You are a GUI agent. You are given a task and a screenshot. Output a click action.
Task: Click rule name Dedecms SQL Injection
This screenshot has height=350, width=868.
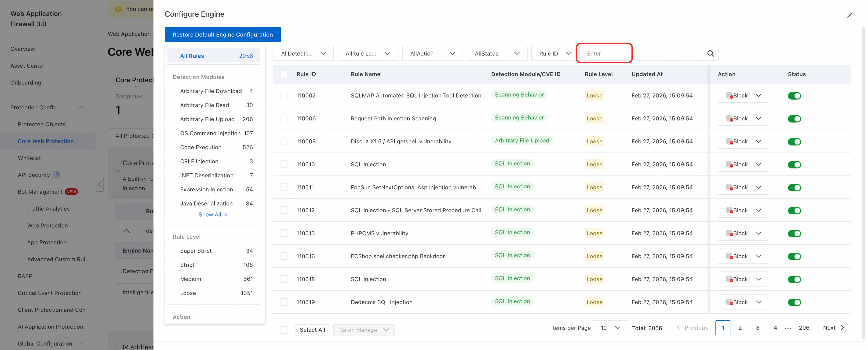(x=381, y=302)
